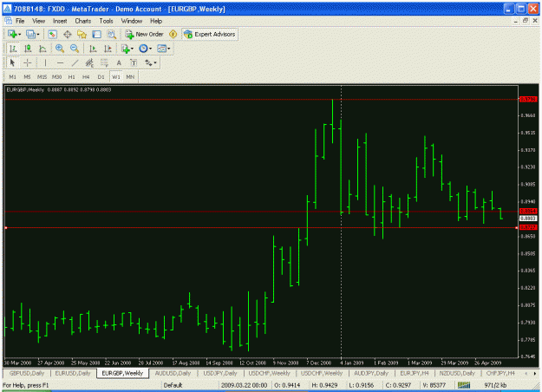Switch to EURJPY,H4 chart tab
Image resolution: width=542 pixels, height=392 pixels.
(x=415, y=373)
